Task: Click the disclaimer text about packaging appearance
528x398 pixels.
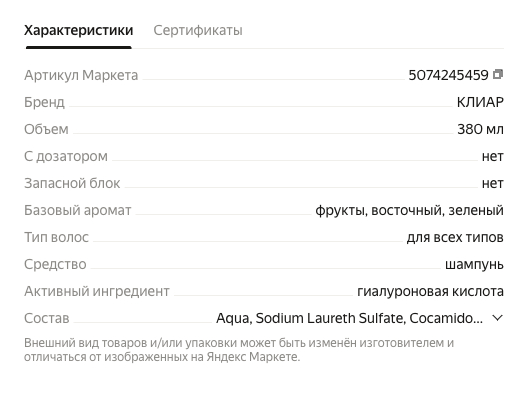Action: pos(239,350)
